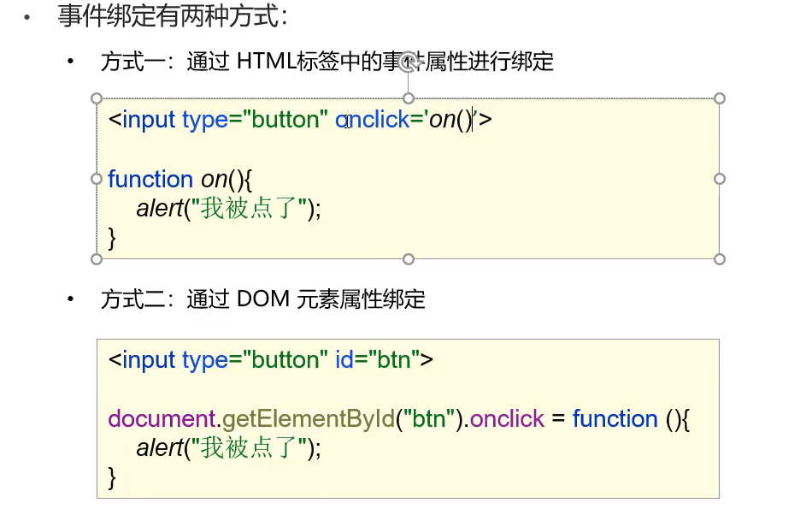Click the 方式二 DOM 元素属性绑定 bullet text

262,299
